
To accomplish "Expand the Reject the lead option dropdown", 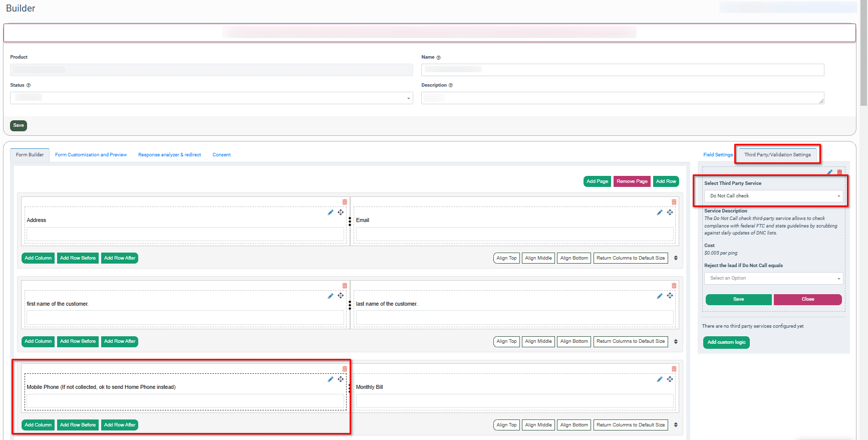I will pos(773,278).
